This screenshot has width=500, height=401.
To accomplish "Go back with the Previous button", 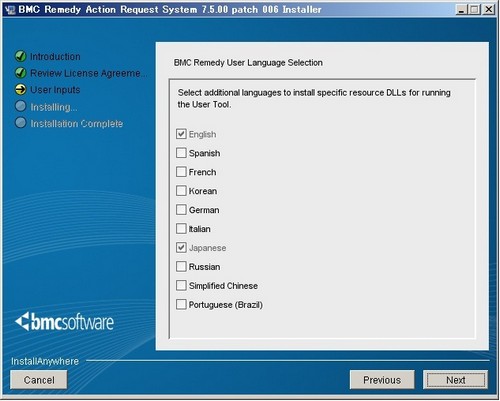I will (382, 380).
